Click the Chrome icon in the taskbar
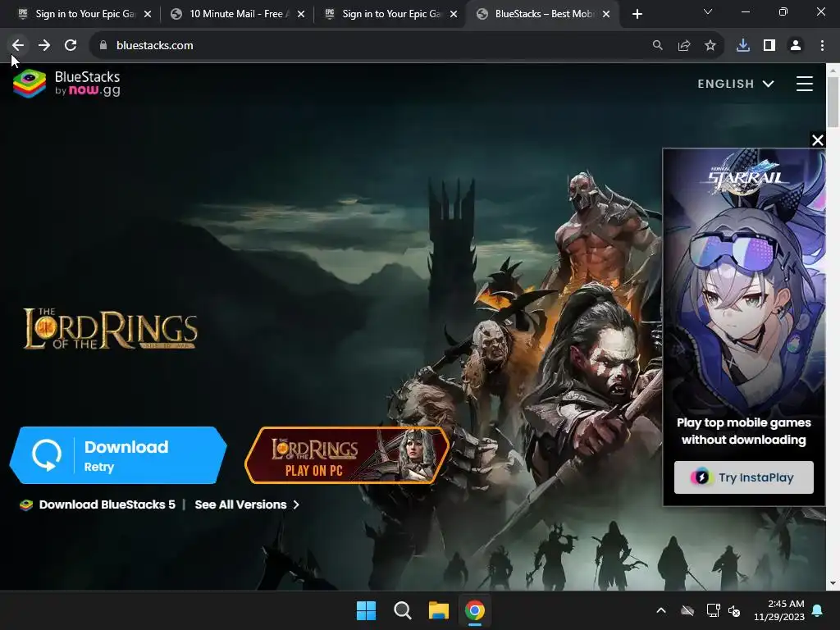Viewport: 840px width, 630px height. pyautogui.click(x=475, y=610)
